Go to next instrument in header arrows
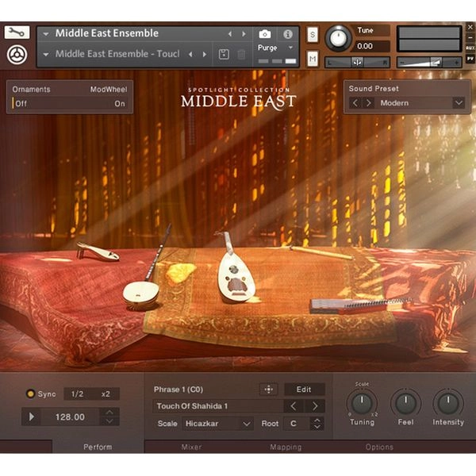This screenshot has width=476, height=476. coord(244,34)
